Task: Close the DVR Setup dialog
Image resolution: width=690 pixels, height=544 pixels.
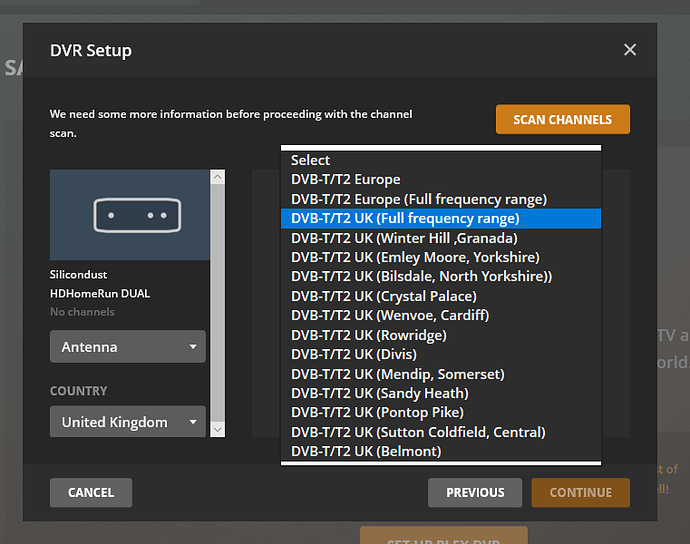Action: (x=629, y=50)
